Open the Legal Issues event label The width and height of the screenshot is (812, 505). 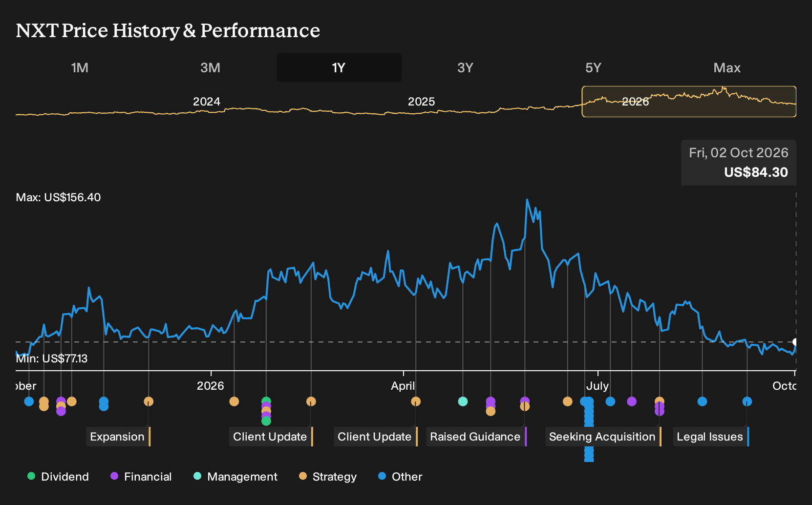click(x=711, y=437)
